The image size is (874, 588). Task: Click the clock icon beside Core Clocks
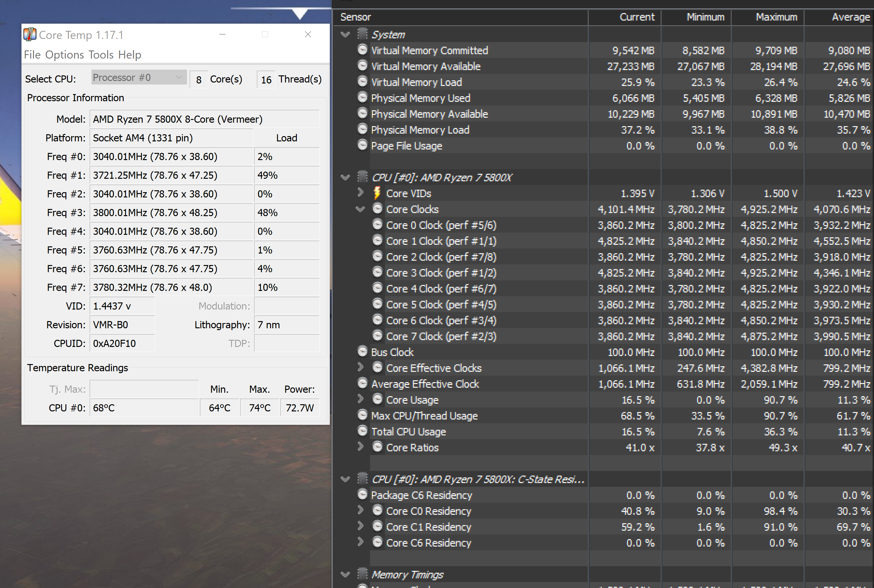pos(377,208)
